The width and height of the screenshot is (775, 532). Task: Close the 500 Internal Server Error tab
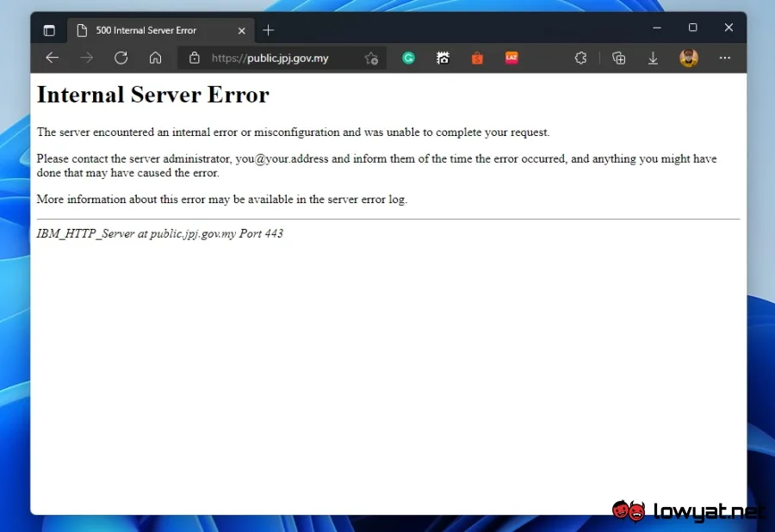click(x=242, y=31)
